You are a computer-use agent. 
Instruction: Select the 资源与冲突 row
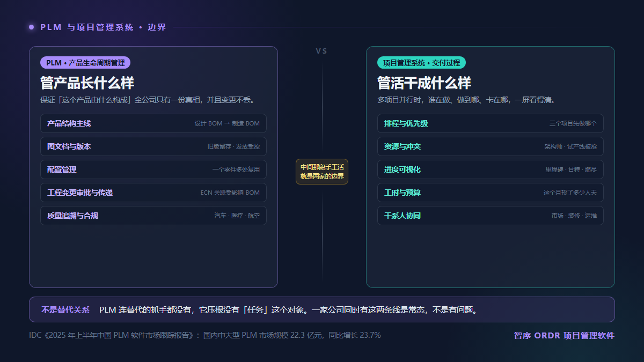(x=491, y=146)
